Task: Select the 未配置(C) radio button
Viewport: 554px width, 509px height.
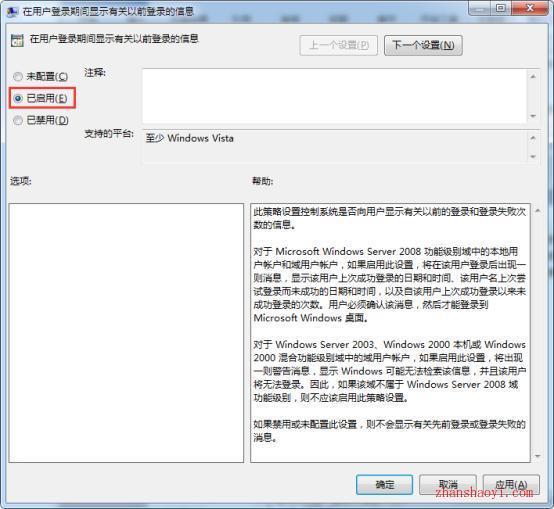Action: pos(18,76)
